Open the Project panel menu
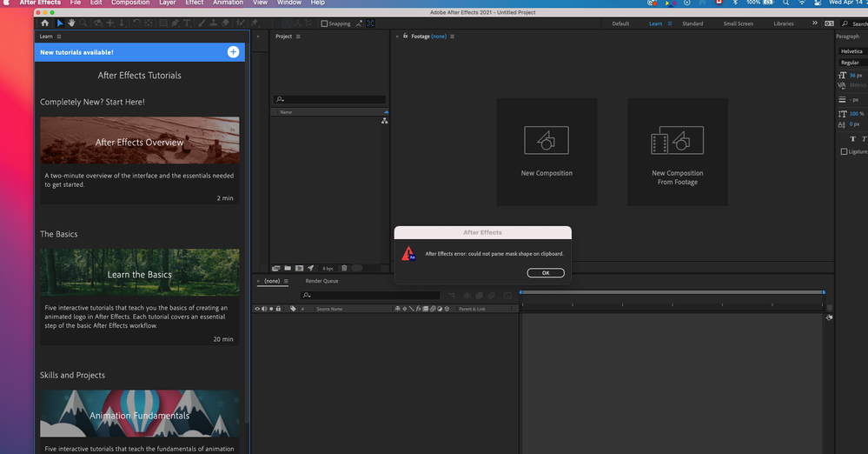This screenshot has height=454, width=868. tap(298, 37)
